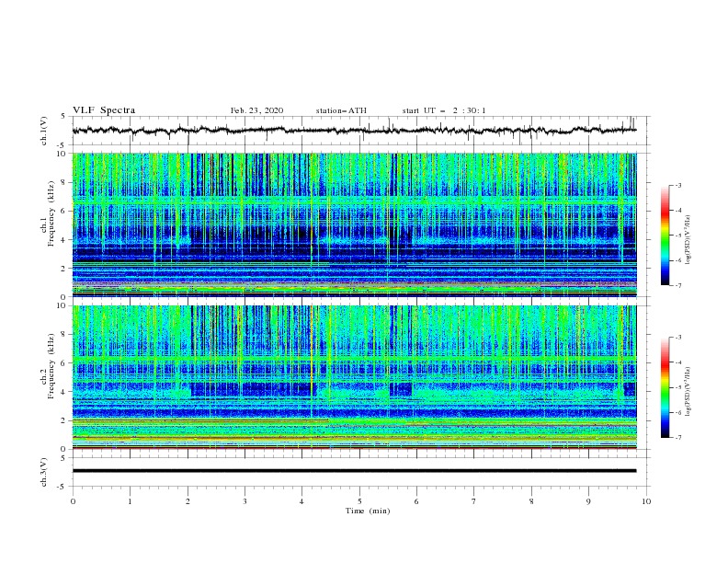Click the "-3" tick on ch.2 colorbar
This screenshot has height=563, width=728.
coord(677,338)
